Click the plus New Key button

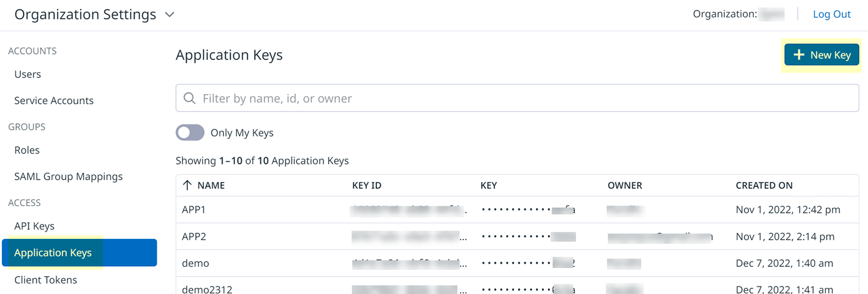tap(821, 55)
